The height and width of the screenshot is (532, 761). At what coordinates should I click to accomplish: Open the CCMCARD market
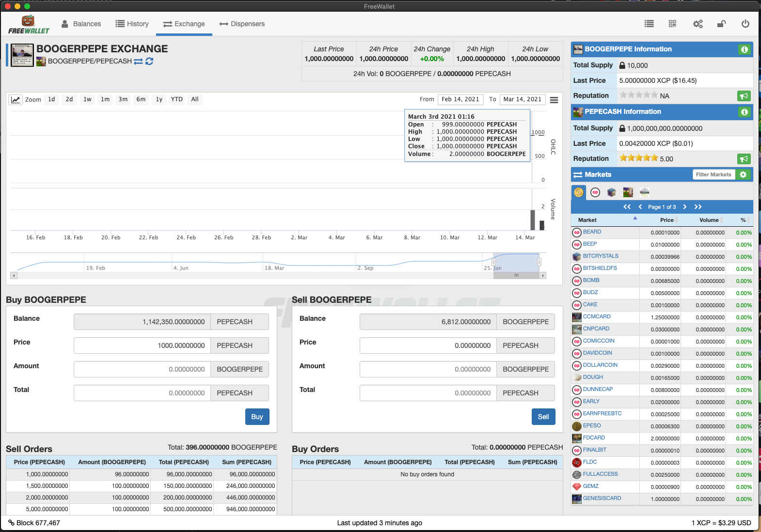pyautogui.click(x=597, y=316)
